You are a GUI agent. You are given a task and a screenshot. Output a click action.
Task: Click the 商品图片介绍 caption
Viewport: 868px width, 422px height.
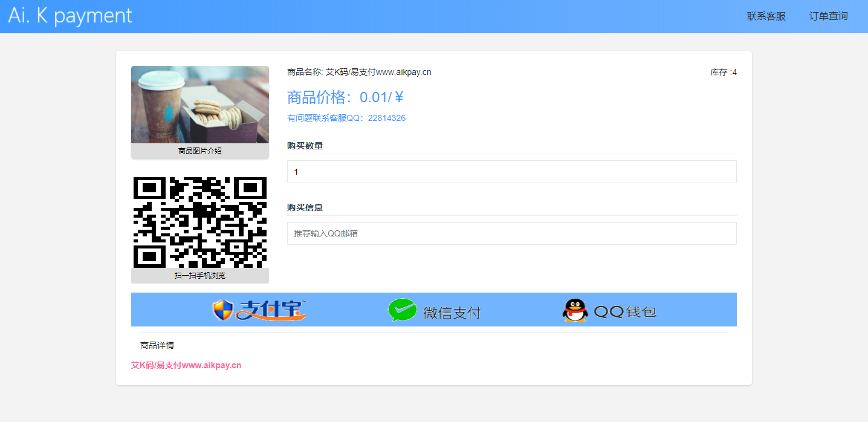[x=200, y=151]
